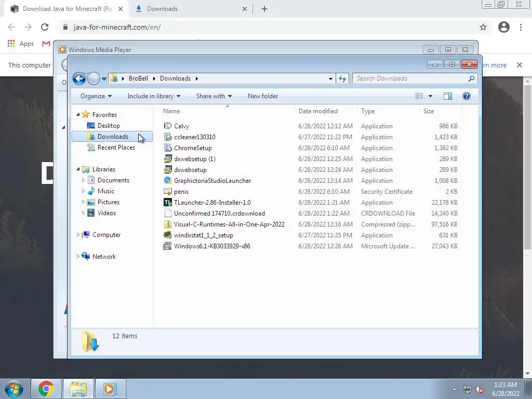Show hidden system tray icons
Viewport: 532px width, 399px height.
coord(454,390)
